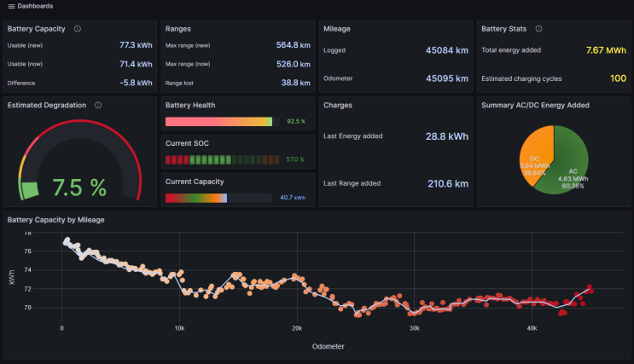
Task: Open the Estimated Degradation panel title
Action: click(47, 105)
